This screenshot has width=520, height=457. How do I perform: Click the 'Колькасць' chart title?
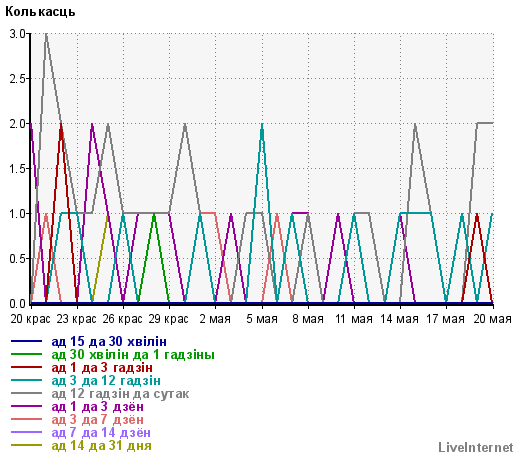[40, 12]
